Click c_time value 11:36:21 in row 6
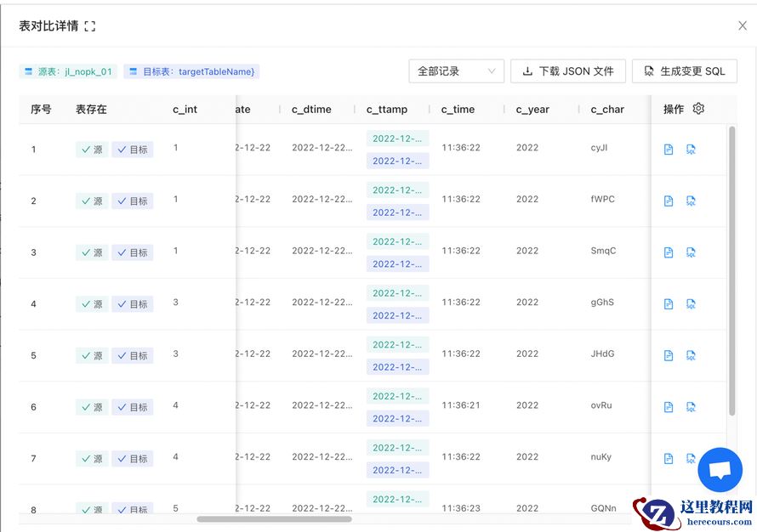The width and height of the screenshot is (757, 532). click(461, 405)
